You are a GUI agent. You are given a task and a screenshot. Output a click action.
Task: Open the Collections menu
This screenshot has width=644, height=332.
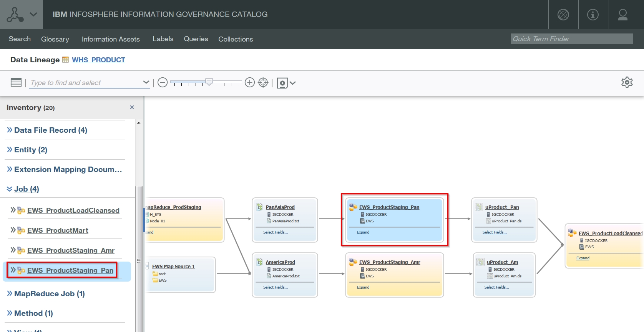click(x=236, y=39)
